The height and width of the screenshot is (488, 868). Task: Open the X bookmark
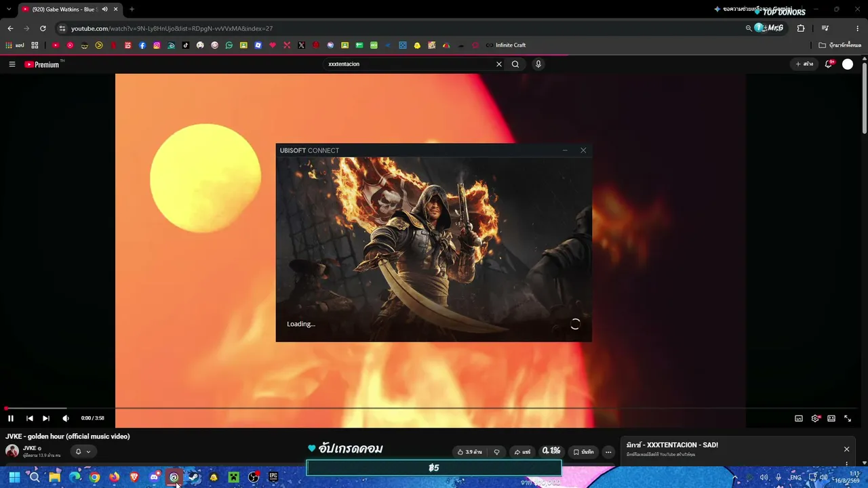pos(302,45)
